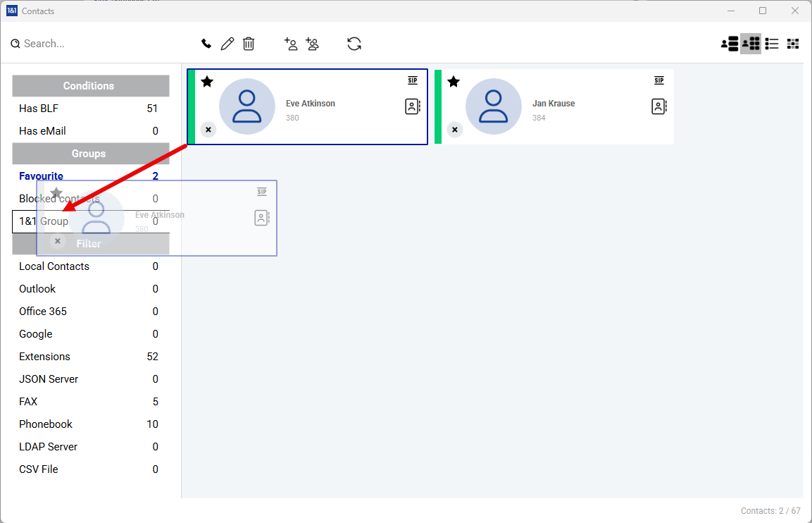The height and width of the screenshot is (523, 812).
Task: Switch to small tile grid view
Action: pyautogui.click(x=793, y=44)
